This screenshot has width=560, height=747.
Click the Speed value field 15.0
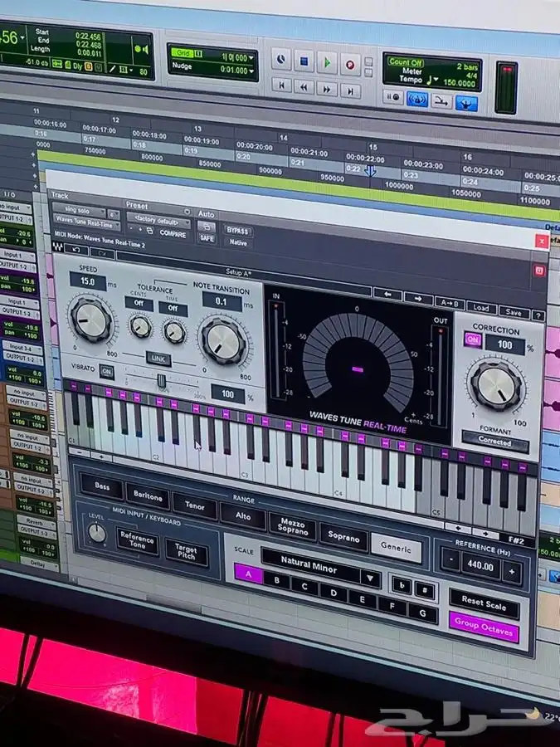(88, 281)
